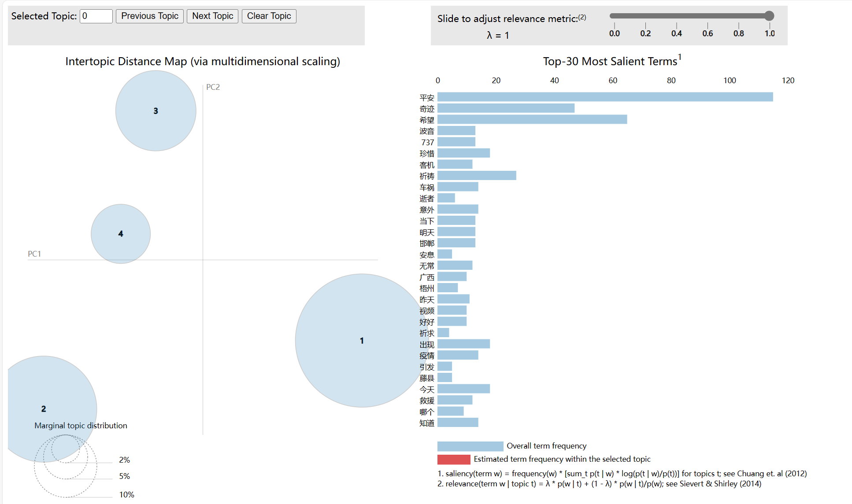Click the Previous Topic button

tap(149, 16)
